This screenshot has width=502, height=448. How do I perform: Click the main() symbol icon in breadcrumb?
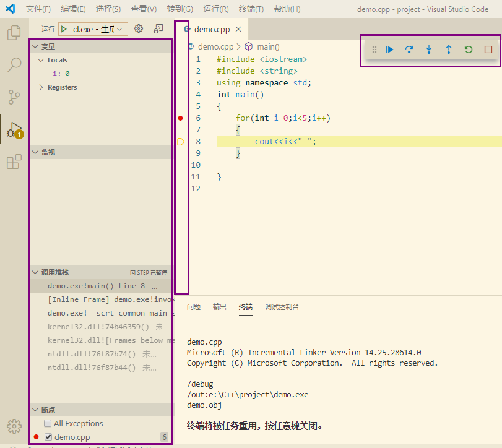pyautogui.click(x=249, y=47)
